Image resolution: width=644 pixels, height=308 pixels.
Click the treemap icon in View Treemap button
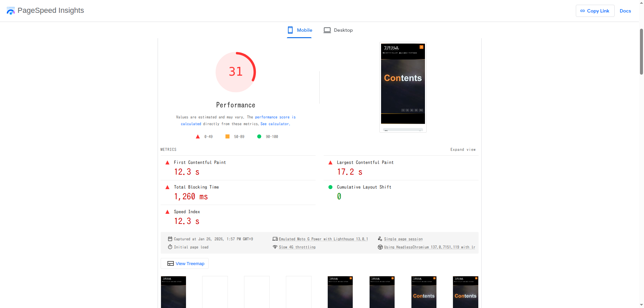coord(170,263)
